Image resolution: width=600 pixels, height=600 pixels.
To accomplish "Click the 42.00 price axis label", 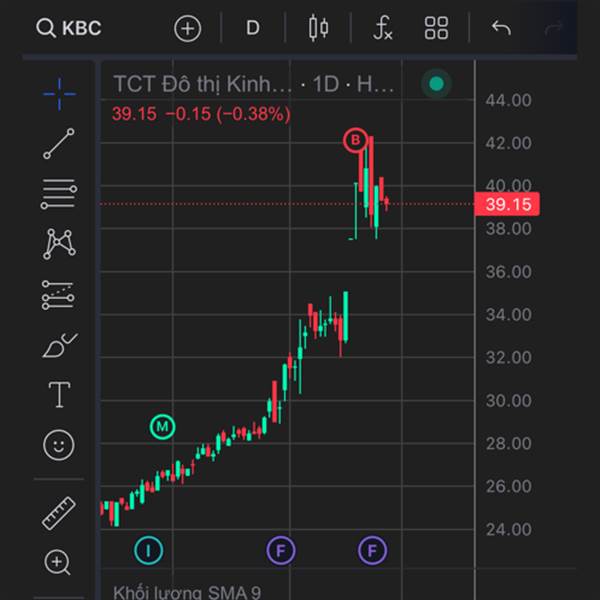I will [509, 143].
